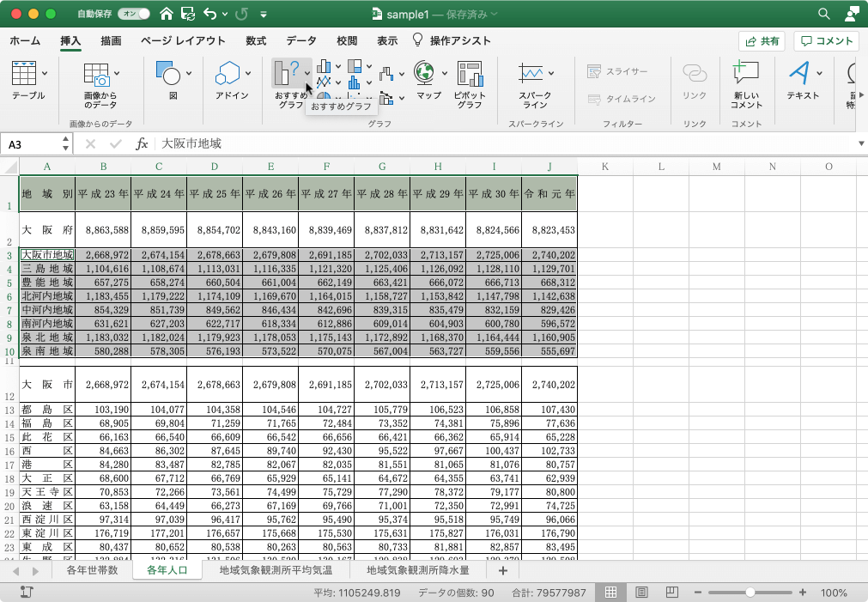Open the View (表示) ribbon tab
This screenshot has width=868, height=602.
click(387, 41)
